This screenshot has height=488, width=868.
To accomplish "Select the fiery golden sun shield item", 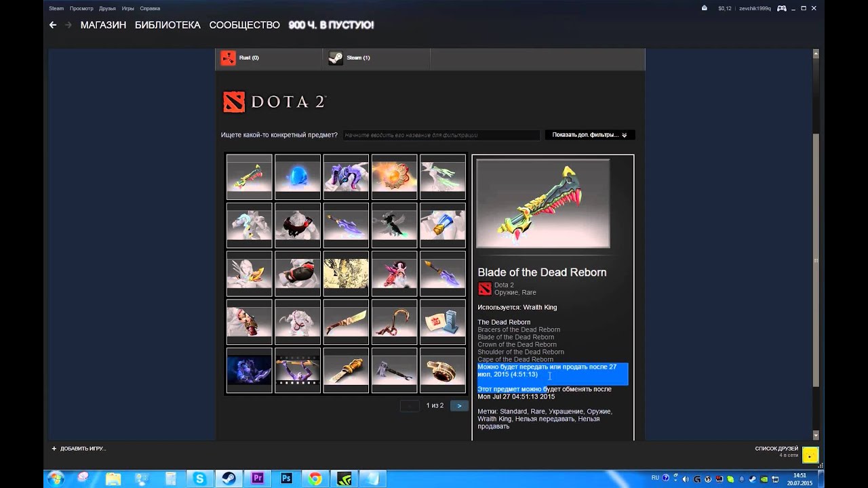I will pyautogui.click(x=394, y=177).
